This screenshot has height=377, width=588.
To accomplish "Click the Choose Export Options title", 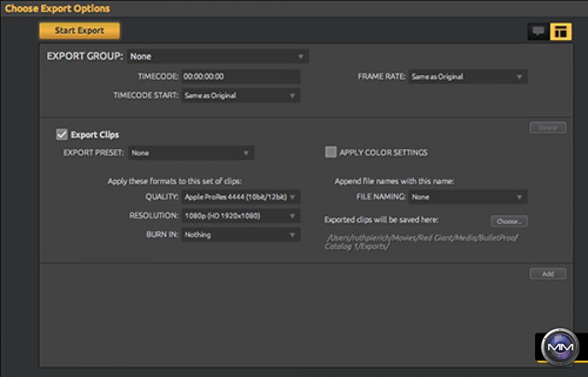I will tap(57, 8).
